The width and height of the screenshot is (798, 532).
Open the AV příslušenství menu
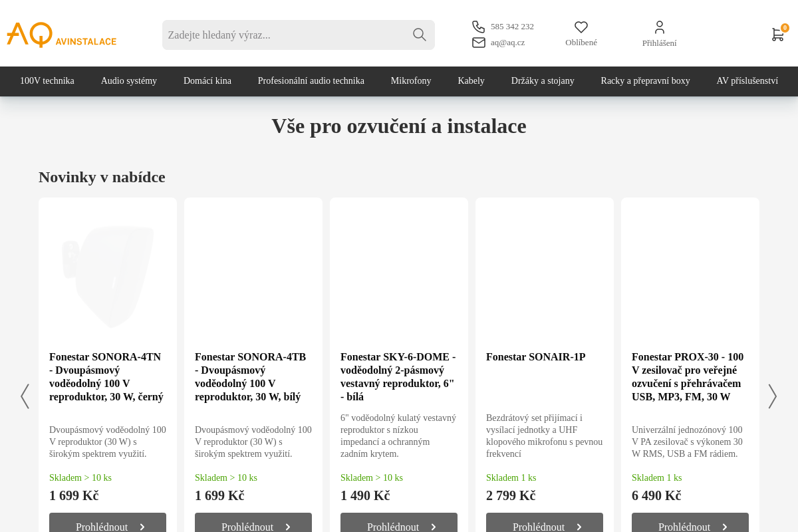point(747,81)
